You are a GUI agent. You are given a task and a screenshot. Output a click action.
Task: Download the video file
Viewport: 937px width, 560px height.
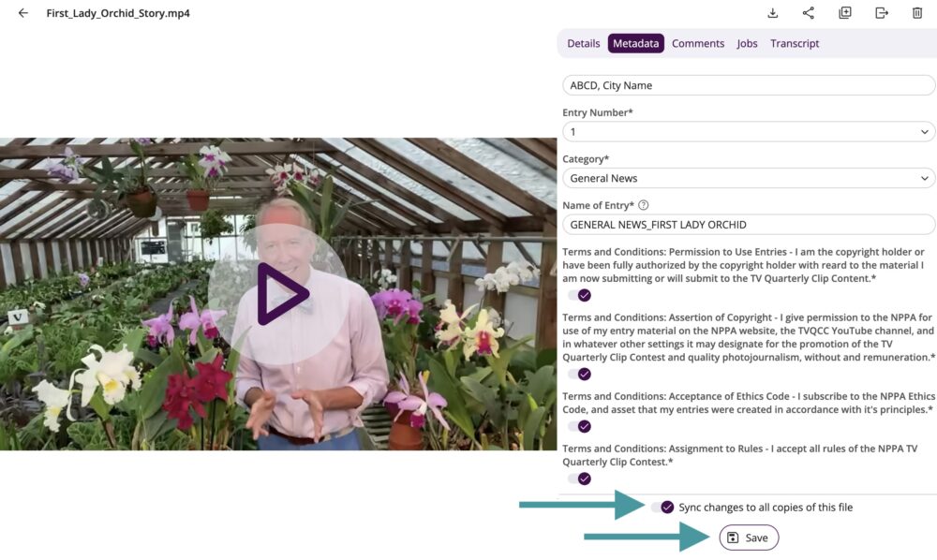tap(773, 13)
